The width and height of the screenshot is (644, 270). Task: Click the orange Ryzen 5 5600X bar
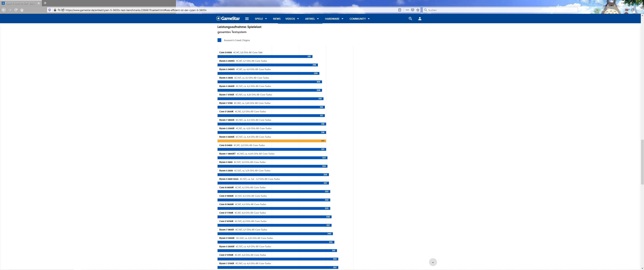(x=271, y=141)
